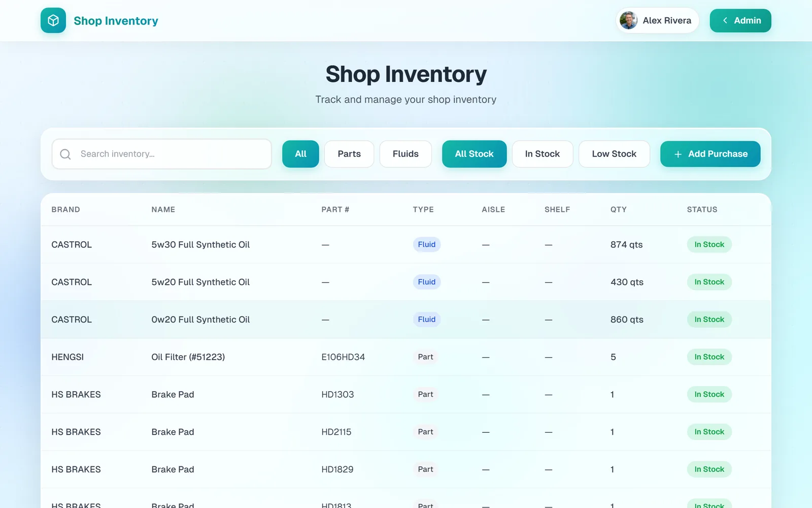Image resolution: width=812 pixels, height=508 pixels.
Task: Click part number E106HD34
Action: [x=343, y=357]
